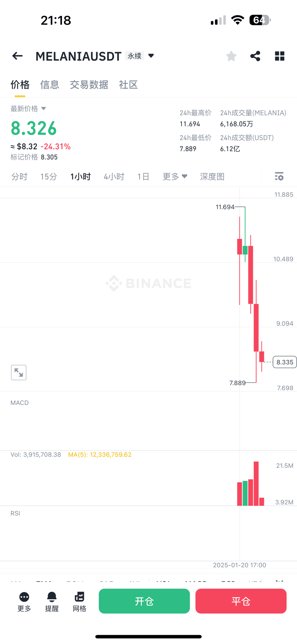The width and height of the screenshot is (297, 644).
Task: Open the 最新价格 price type dropdown
Action: tap(28, 109)
